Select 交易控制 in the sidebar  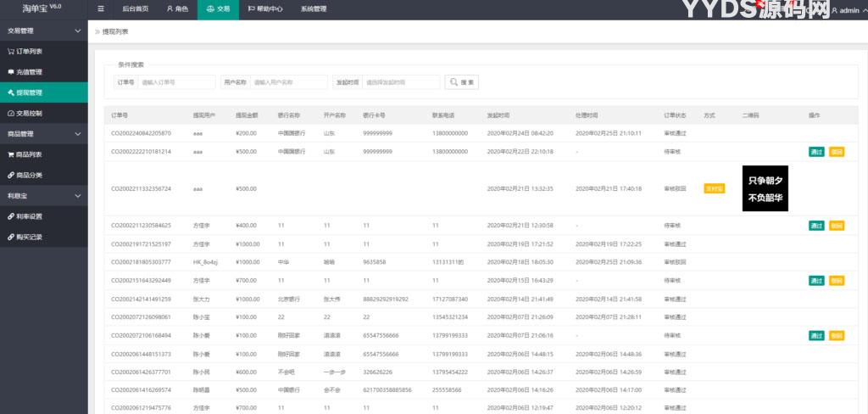click(30, 113)
